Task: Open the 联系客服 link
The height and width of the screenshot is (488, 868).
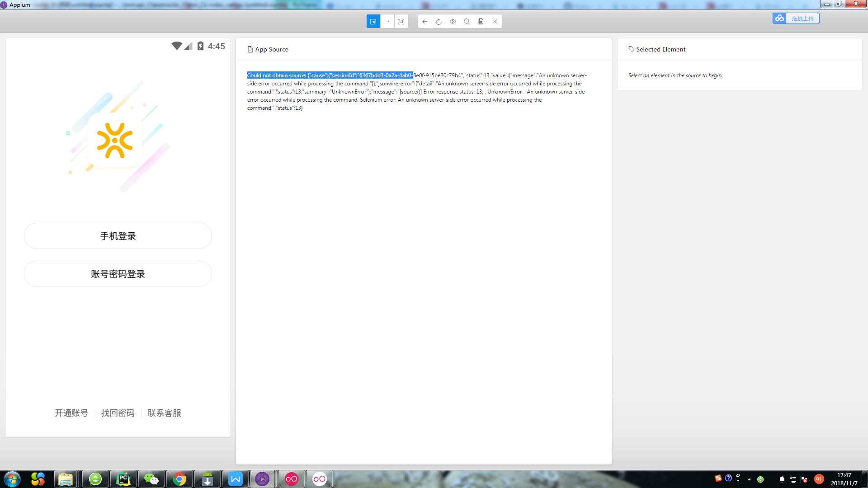Action: (164, 413)
